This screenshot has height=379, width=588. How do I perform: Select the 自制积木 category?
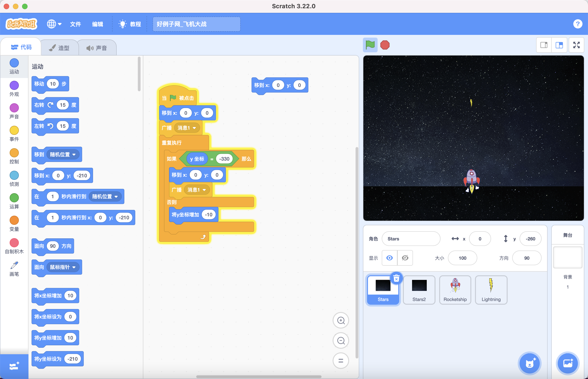point(14,246)
